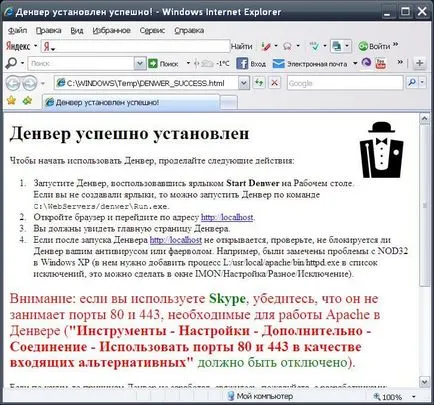Focus the Yandex search input field
The width and height of the screenshot is (434, 405).
(x=136, y=46)
